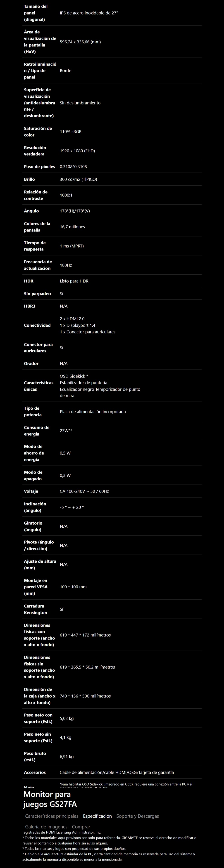Screen dimensions: 224x868
Task: Click the 110% sRGB value
Action: (x=71, y=131)
